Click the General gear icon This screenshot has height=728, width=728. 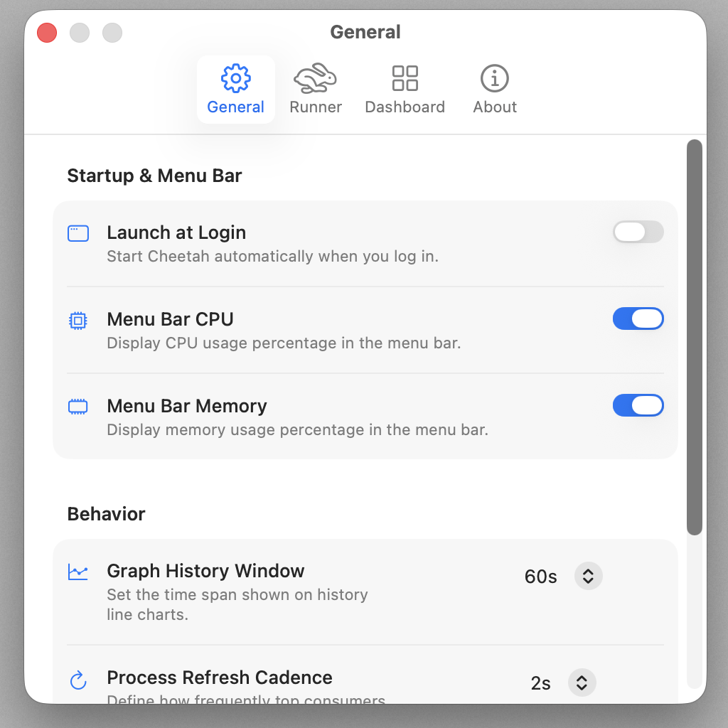235,78
